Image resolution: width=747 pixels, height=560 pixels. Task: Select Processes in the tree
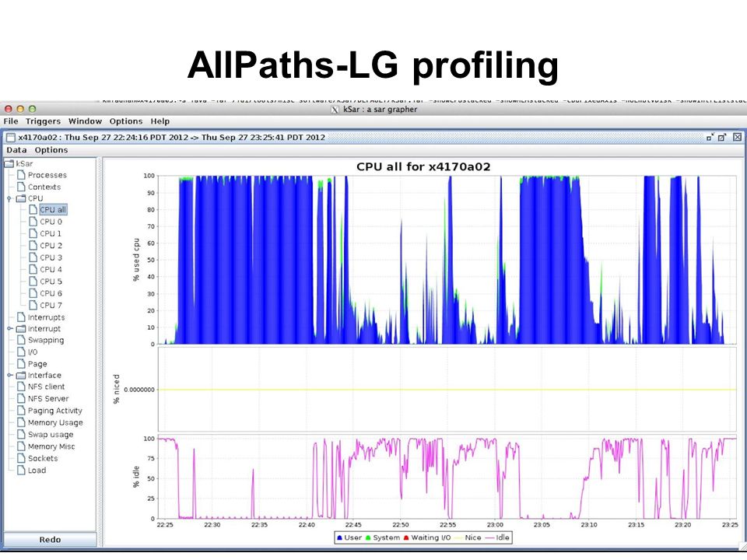coord(47,175)
